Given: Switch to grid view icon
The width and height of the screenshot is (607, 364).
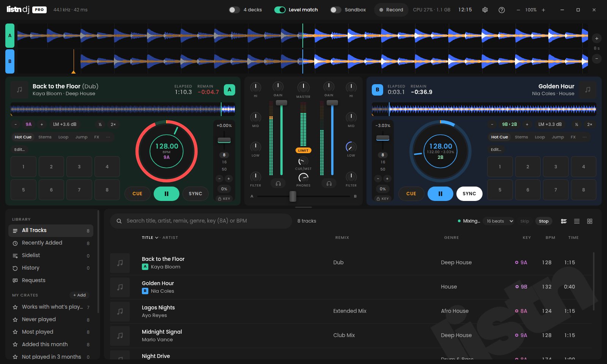Looking at the screenshot, I should tap(590, 221).
